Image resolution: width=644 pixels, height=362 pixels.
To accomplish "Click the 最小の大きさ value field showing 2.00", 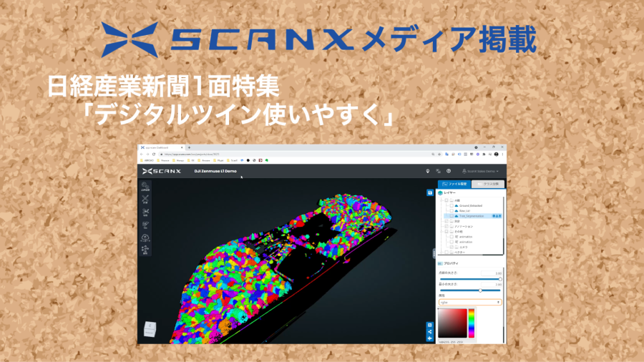I will pos(491,285).
